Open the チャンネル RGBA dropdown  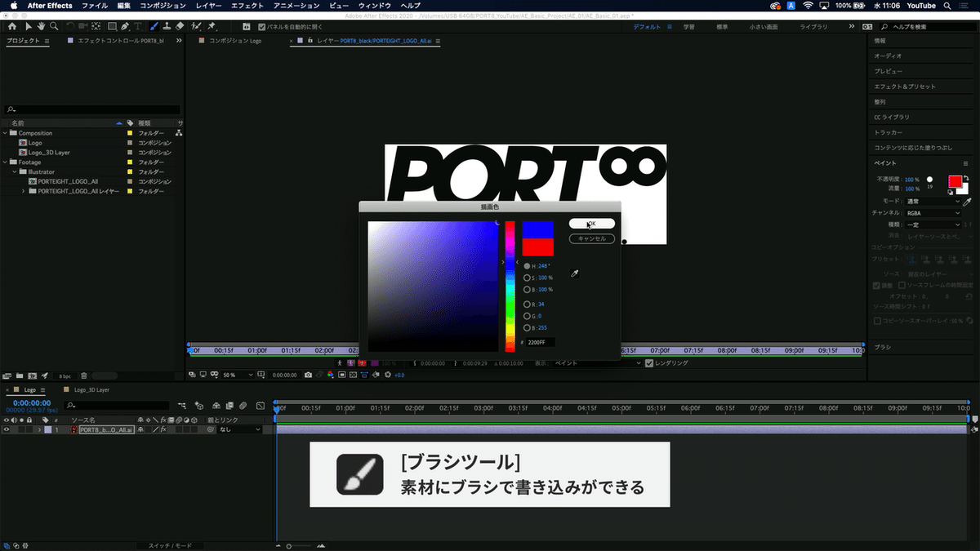(x=933, y=212)
